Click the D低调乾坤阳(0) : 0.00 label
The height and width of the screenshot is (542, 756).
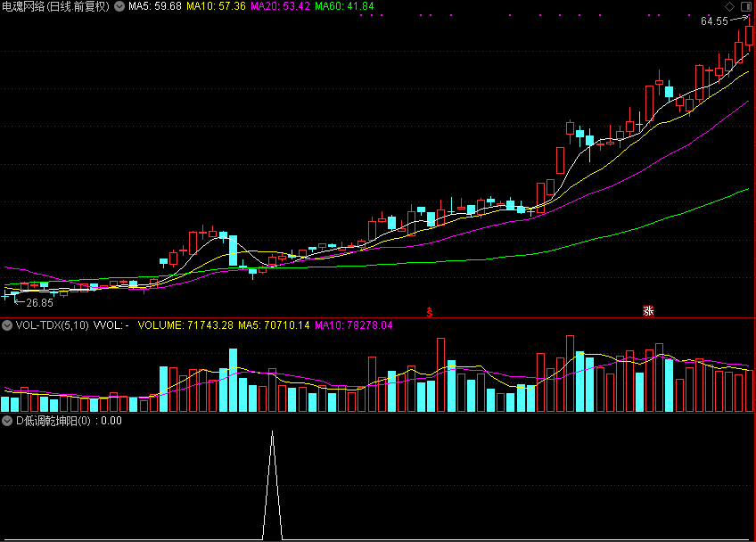[69, 421]
